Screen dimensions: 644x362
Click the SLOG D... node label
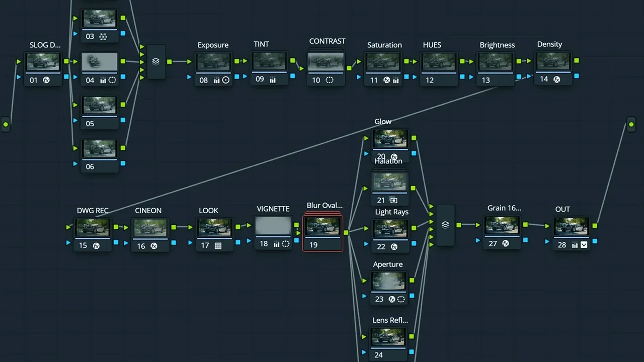coord(45,45)
